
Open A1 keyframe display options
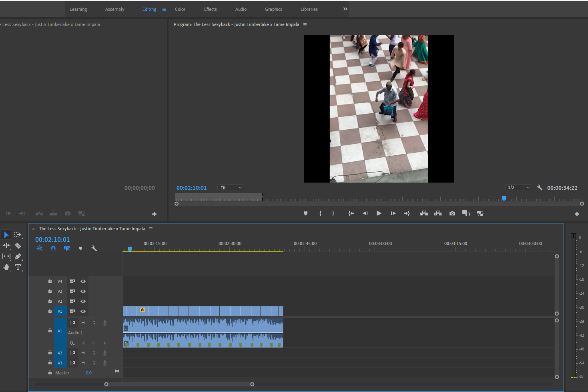pos(72,343)
